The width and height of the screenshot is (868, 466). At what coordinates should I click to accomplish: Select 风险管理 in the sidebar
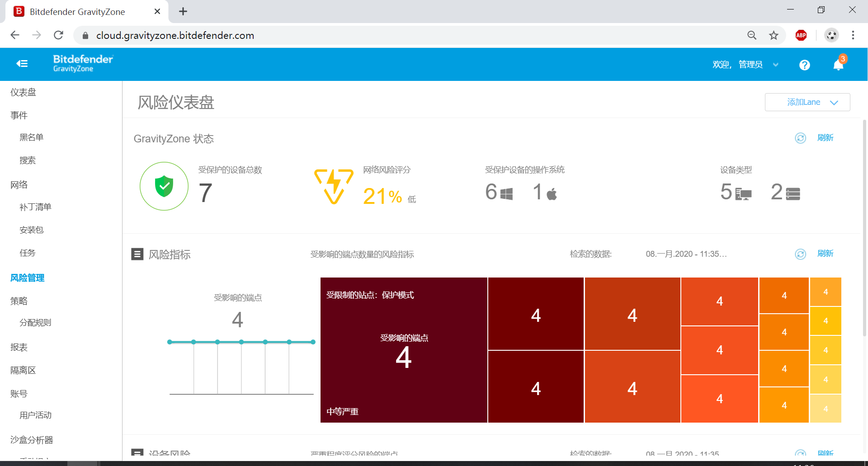point(28,278)
